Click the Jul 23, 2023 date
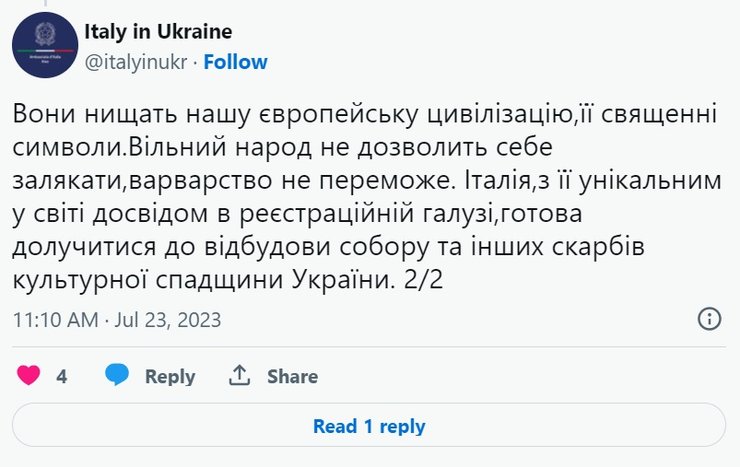 point(171,321)
